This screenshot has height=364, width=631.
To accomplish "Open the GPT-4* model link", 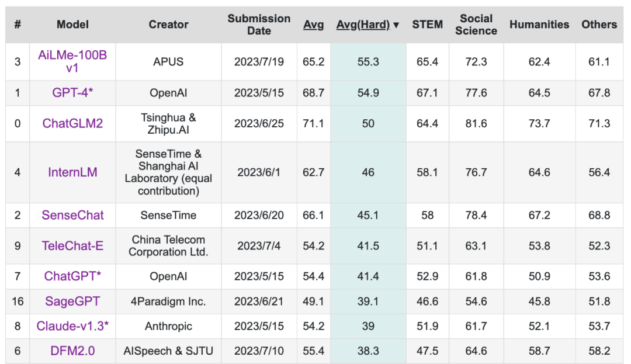I will pos(72,92).
